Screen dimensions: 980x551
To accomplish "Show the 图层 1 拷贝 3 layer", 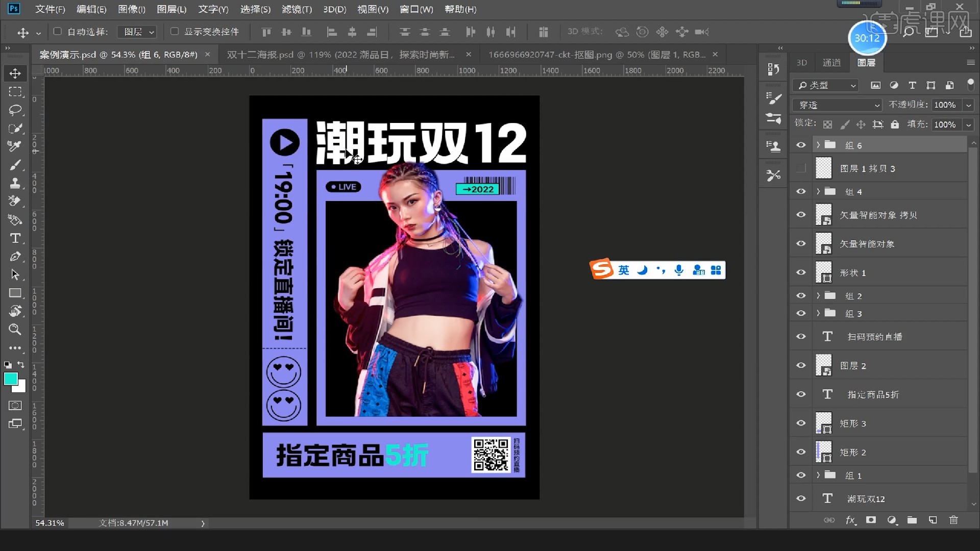I will [x=801, y=168].
